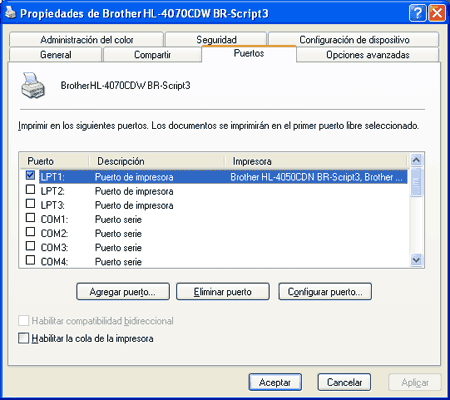Sort by Impresora column header
Viewport: 450px width, 400px height.
pyautogui.click(x=317, y=161)
